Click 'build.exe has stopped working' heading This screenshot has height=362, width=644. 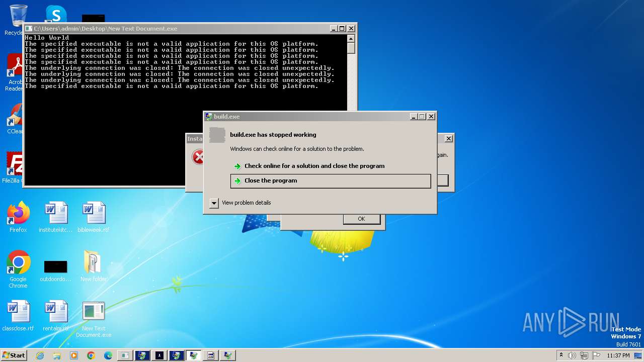(273, 135)
